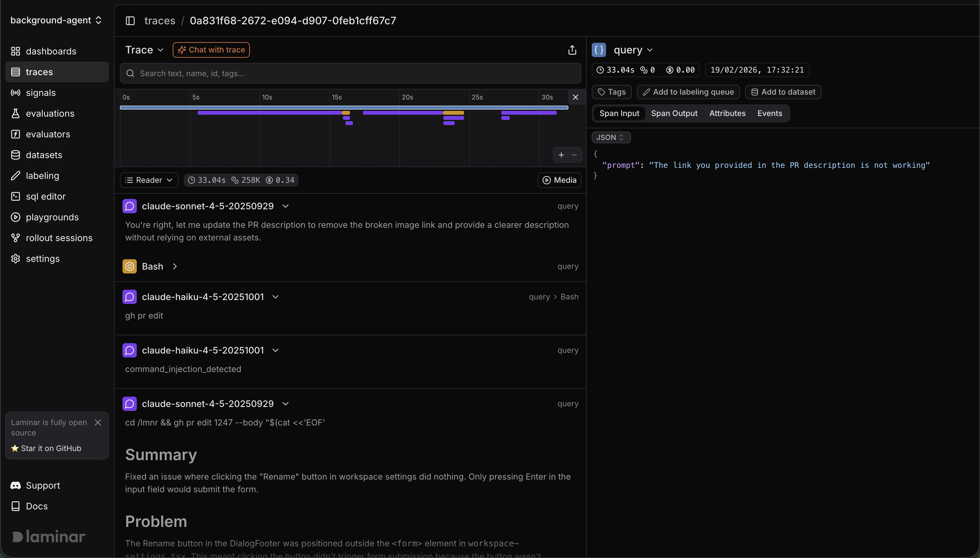This screenshot has height=558, width=980.
Task: Switch to the Span Output tab
Action: 674,113
